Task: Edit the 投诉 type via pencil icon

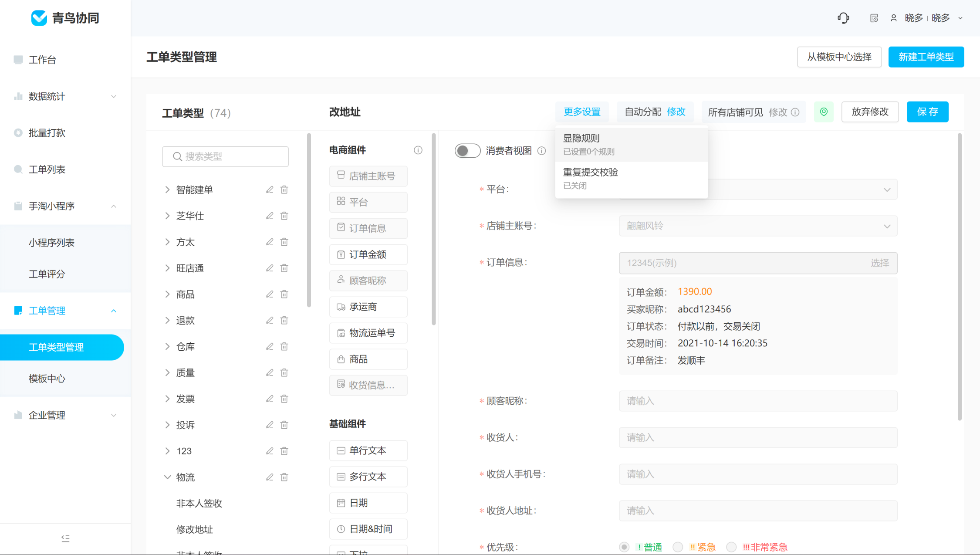Action: (270, 425)
